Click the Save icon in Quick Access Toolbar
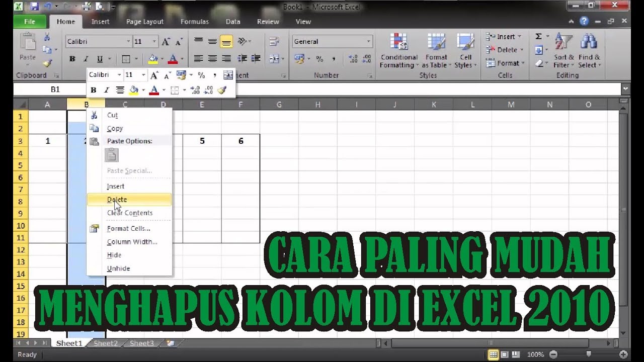The height and width of the screenshot is (362, 644). coord(35,7)
